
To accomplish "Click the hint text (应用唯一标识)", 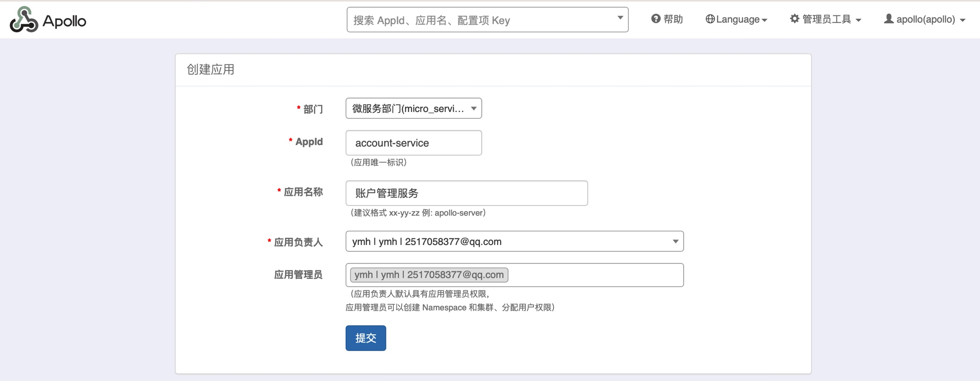I will click(378, 162).
